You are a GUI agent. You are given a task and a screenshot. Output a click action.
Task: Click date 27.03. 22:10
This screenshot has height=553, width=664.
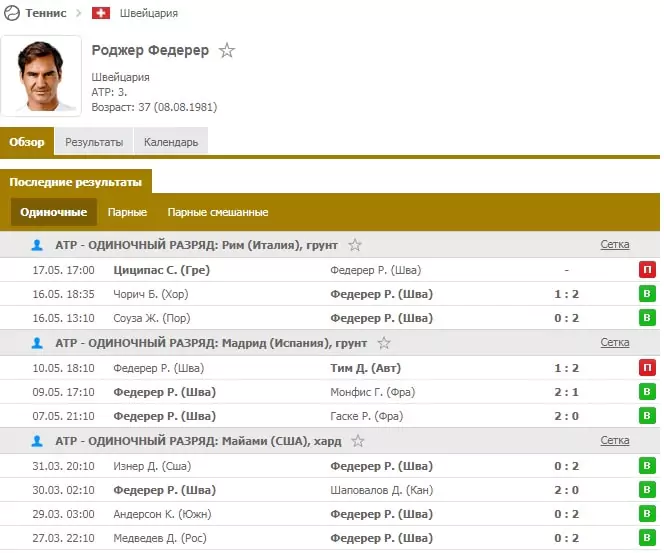(64, 538)
